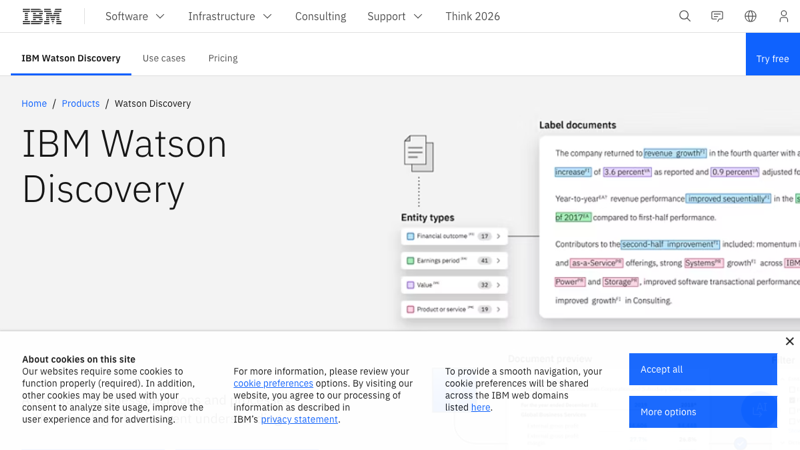Expand the Software menu
This screenshot has width=800, height=450.
pos(135,16)
